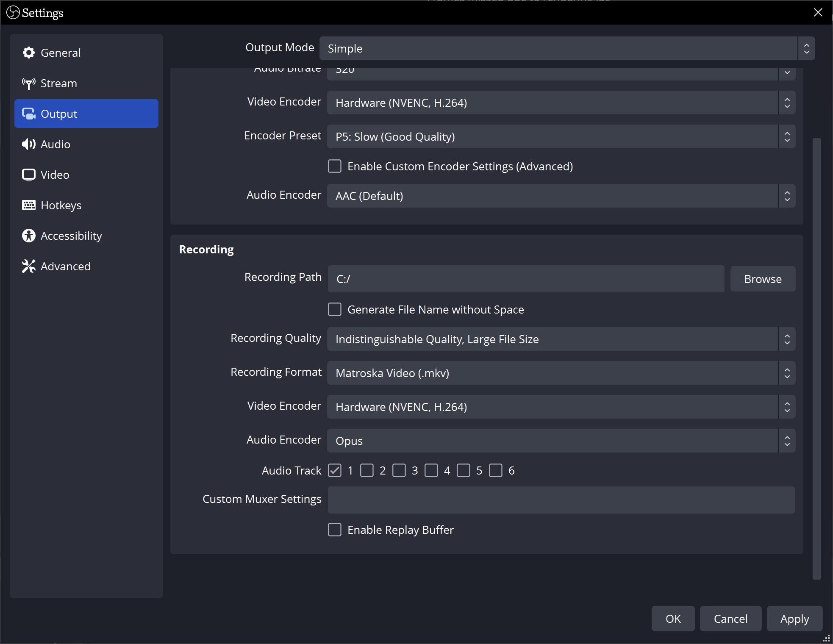
Task: Open the General settings gear icon
Action: [x=28, y=52]
